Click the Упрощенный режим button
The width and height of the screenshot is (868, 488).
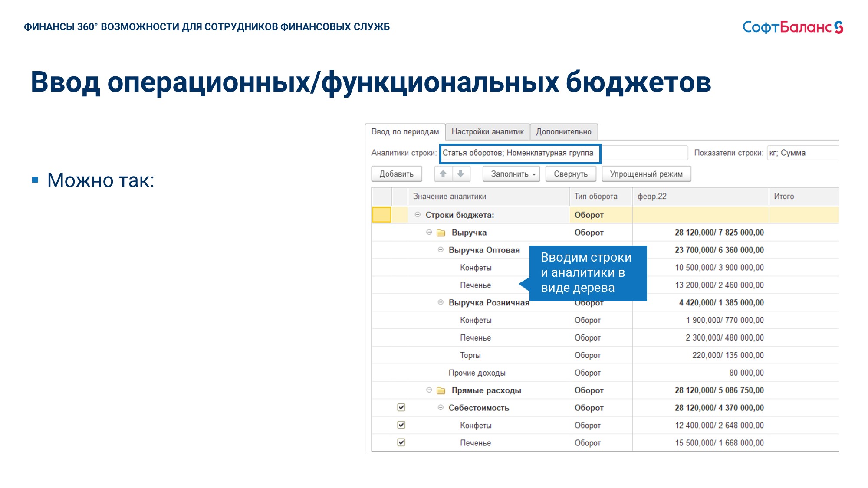(646, 174)
